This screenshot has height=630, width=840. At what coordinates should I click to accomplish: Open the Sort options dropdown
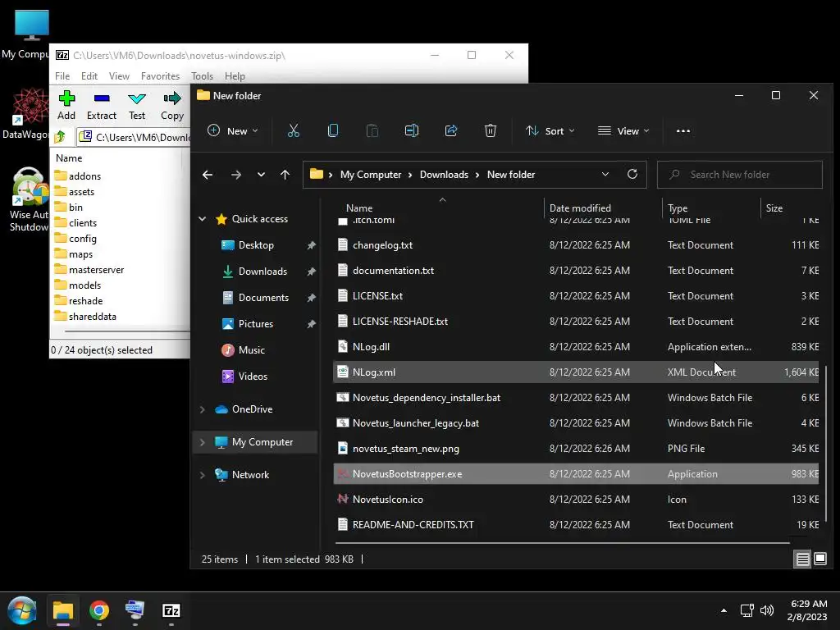coord(550,130)
